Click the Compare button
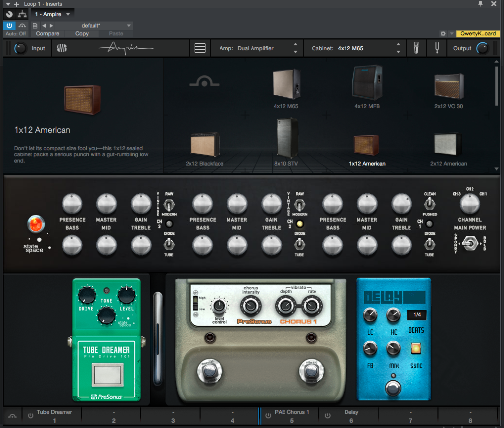Screen dimensions: 504x428 point(48,34)
